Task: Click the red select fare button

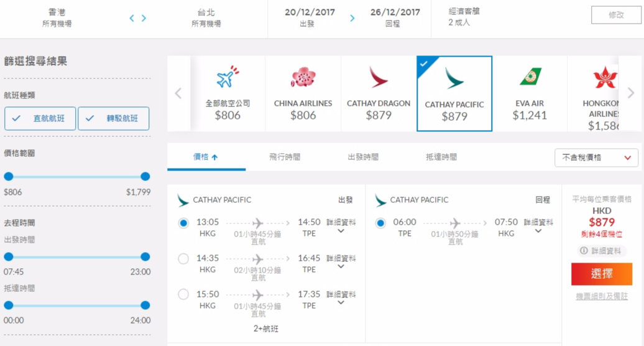Action: tap(602, 274)
